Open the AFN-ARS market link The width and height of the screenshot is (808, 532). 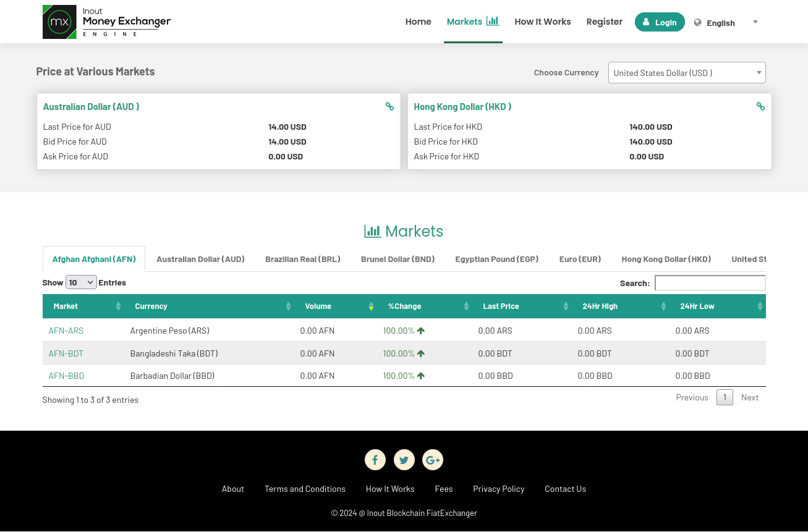[x=66, y=331]
